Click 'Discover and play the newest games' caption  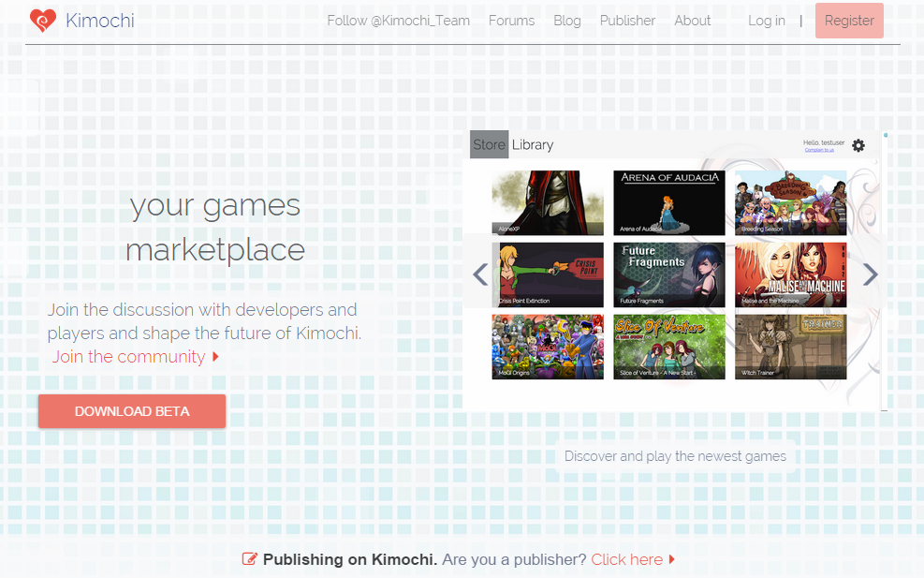675,456
